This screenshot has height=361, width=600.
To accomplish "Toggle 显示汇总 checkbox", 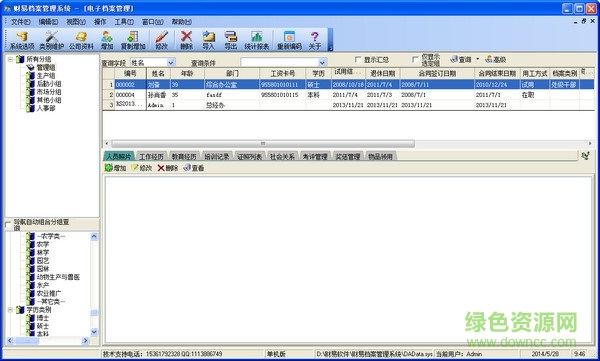I will [358, 60].
